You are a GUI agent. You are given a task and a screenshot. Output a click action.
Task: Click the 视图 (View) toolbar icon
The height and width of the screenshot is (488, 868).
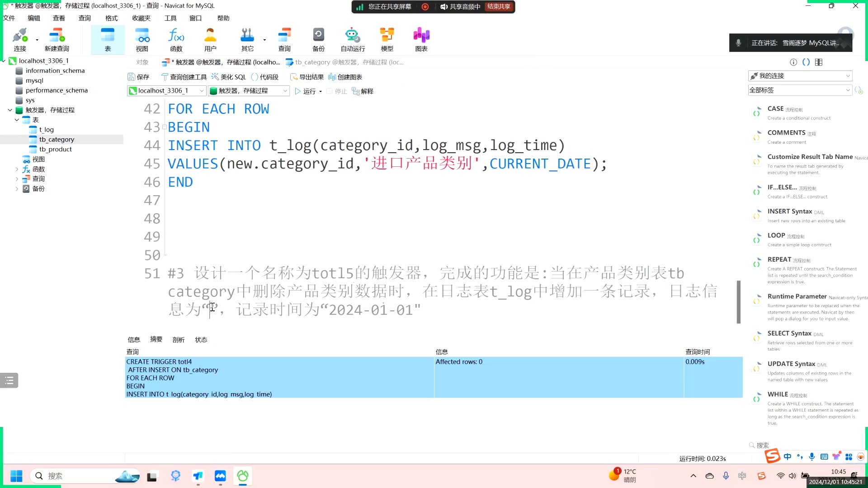[x=142, y=39]
